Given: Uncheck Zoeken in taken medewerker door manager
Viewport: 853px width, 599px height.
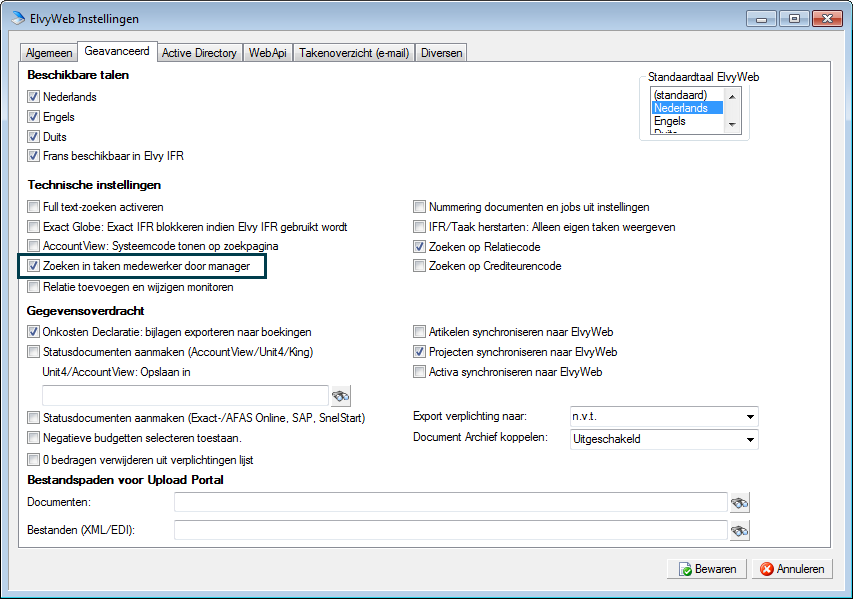Looking at the screenshot, I should 34,266.
